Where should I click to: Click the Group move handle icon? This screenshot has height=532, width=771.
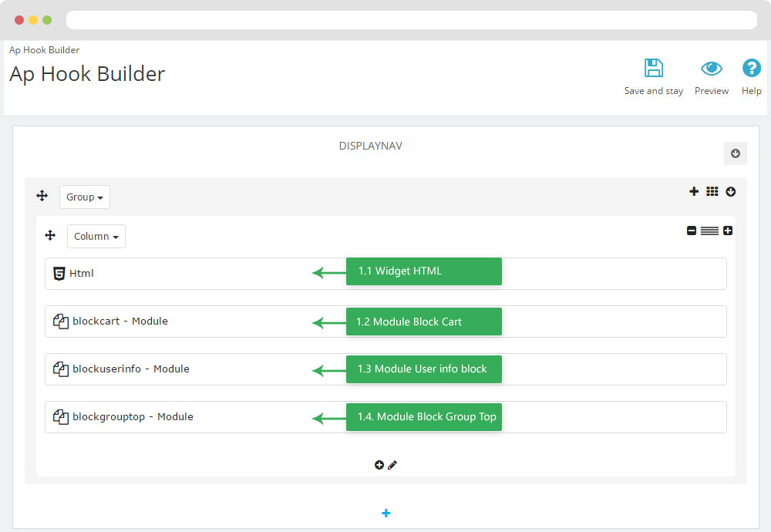point(42,196)
